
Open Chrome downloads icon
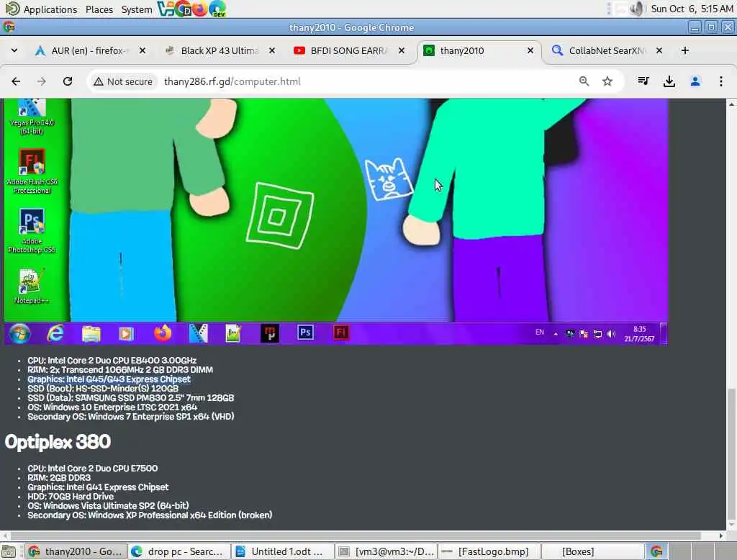click(669, 81)
